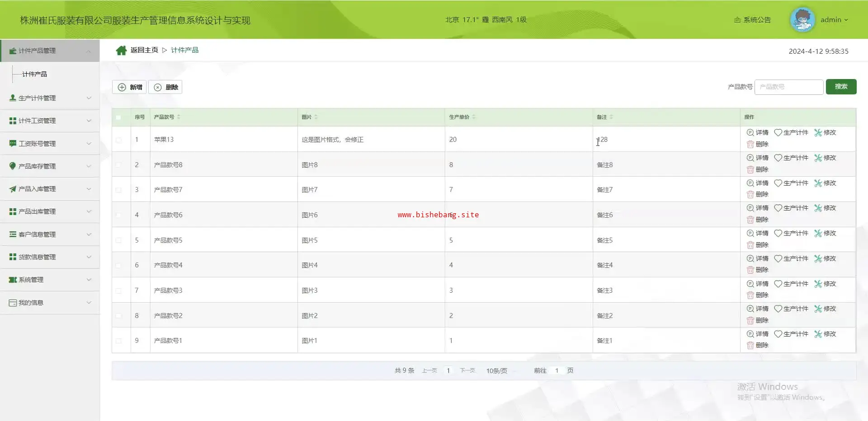Toggle the select-all checkbox in table header
The width and height of the screenshot is (868, 421).
pos(118,117)
